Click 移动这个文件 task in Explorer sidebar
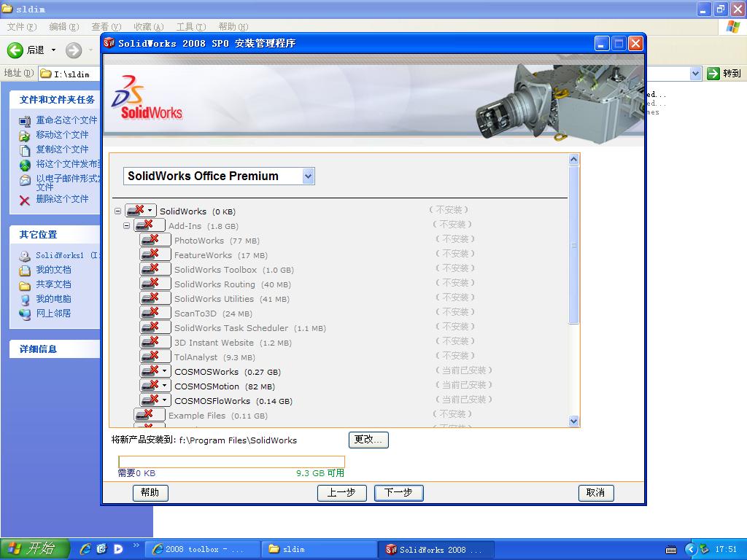 click(63, 135)
